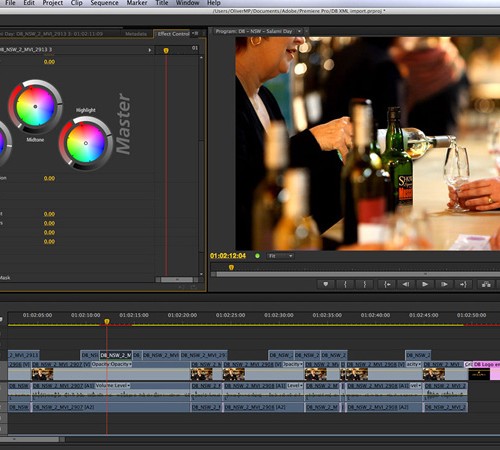Click the Play button in Program monitor
The height and width of the screenshot is (450, 500).
tap(425, 284)
